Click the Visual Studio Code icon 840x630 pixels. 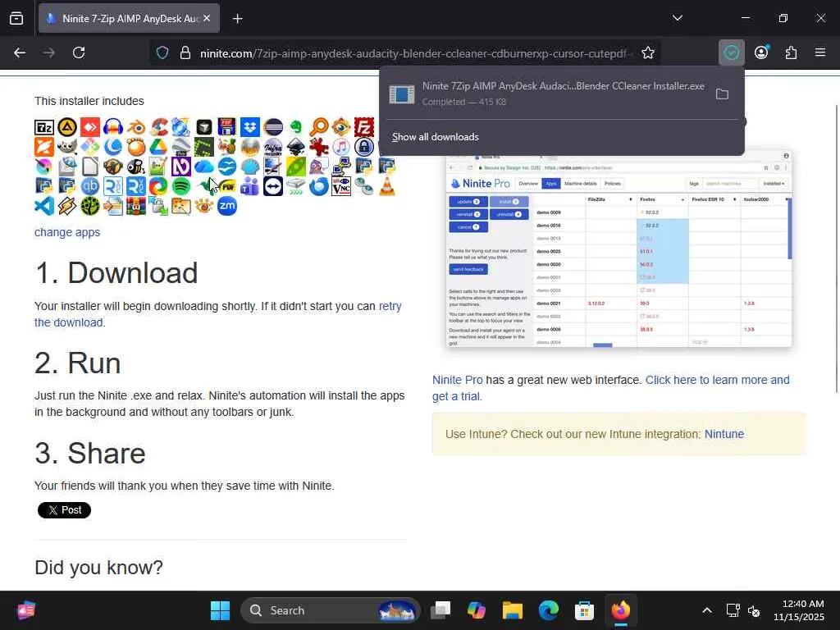[x=44, y=206]
